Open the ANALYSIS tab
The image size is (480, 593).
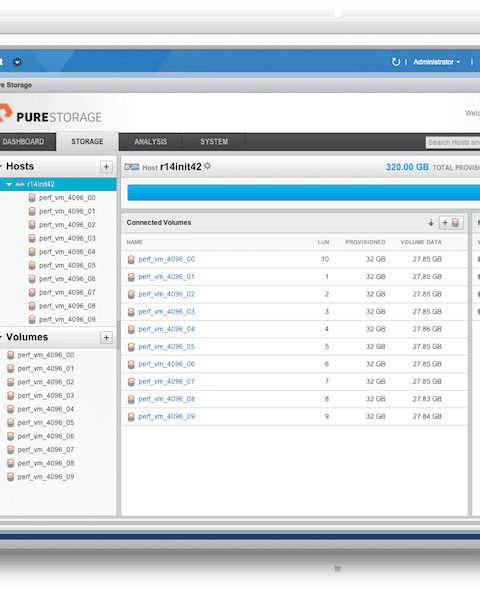151,141
